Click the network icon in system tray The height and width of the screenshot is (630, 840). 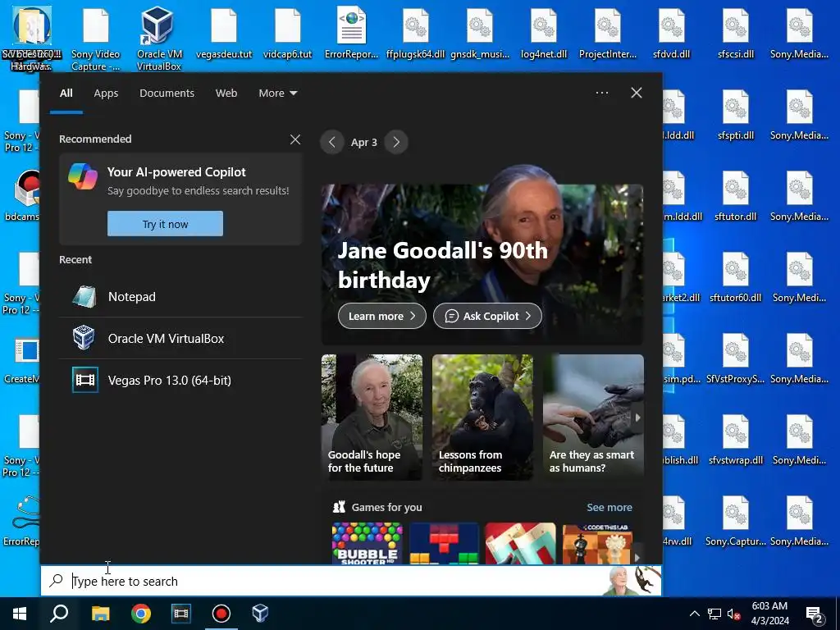coord(714,614)
